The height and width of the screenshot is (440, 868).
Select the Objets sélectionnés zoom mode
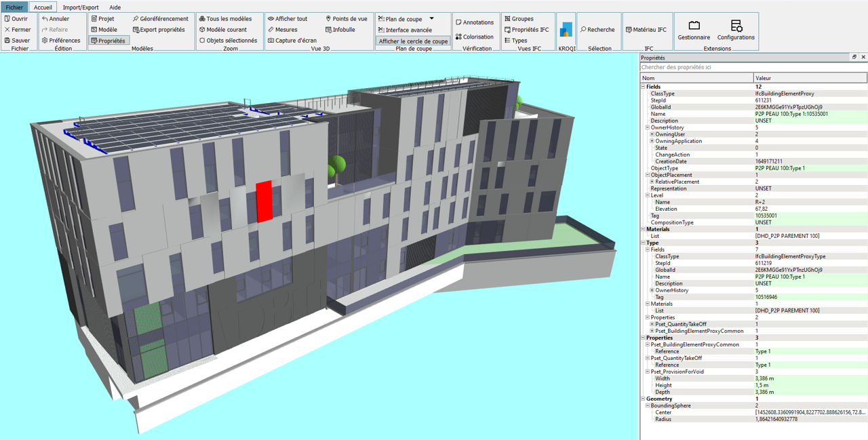pyautogui.click(x=229, y=40)
